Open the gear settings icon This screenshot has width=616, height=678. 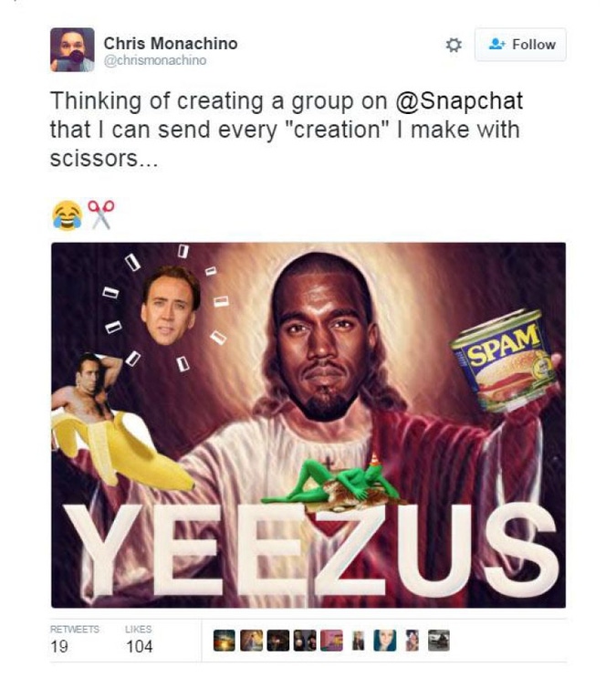tap(454, 45)
